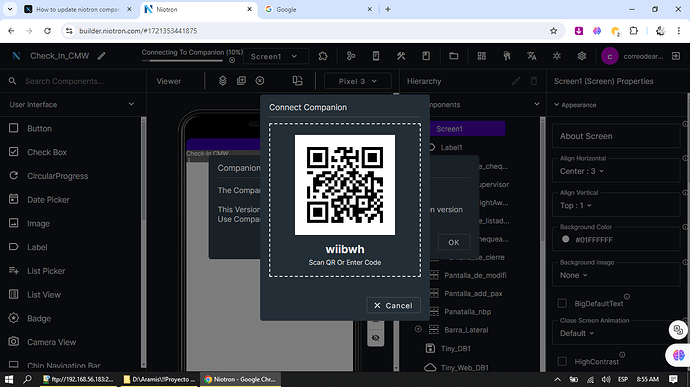This screenshot has width=690, height=387.
Task: Click the pencil icon next to Check_In_CMW
Action: click(102, 56)
